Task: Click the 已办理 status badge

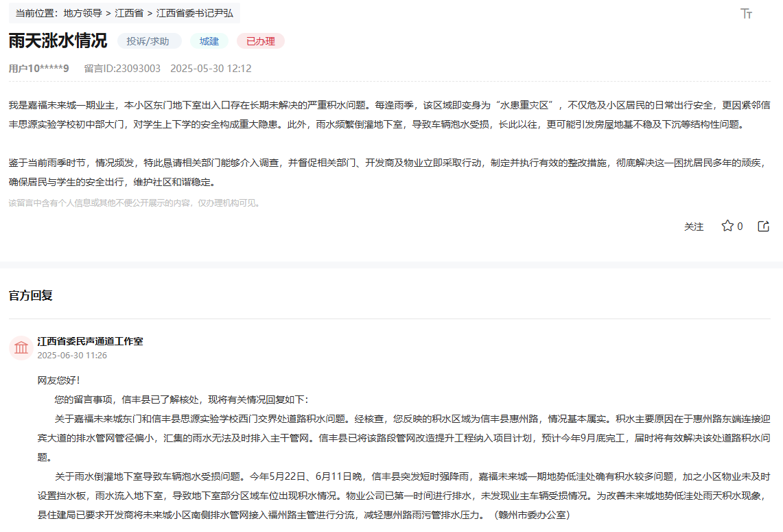Action: [x=260, y=41]
